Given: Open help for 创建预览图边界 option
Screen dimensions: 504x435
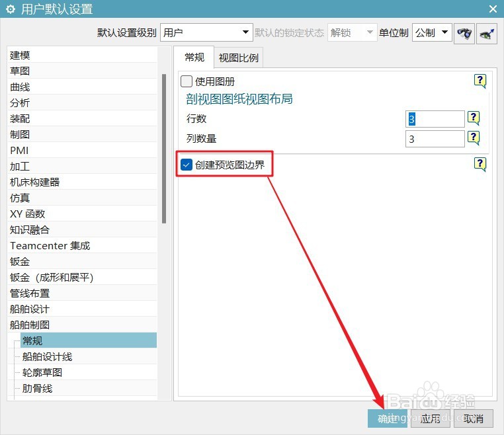Looking at the screenshot, I should coord(480,164).
